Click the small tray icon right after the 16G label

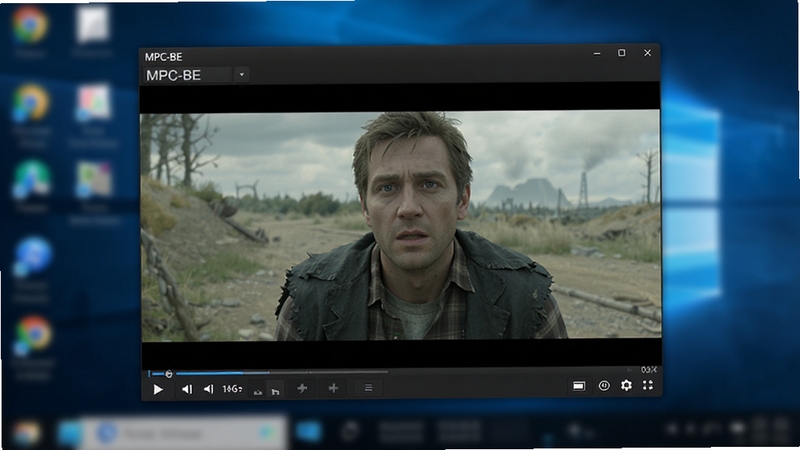point(258,391)
